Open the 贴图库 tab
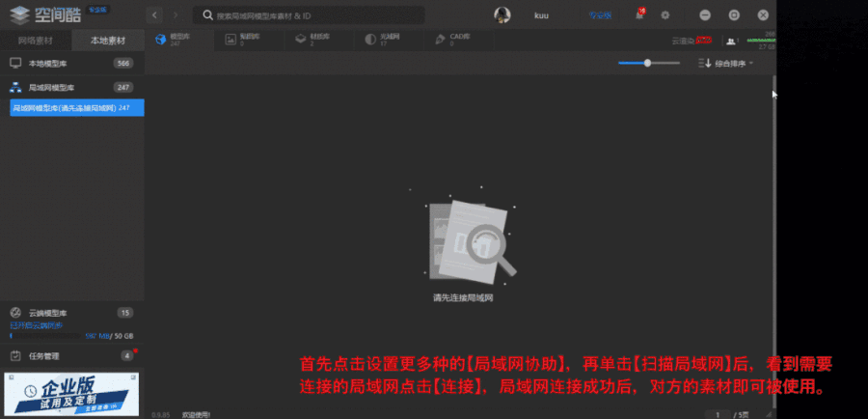 (250, 40)
